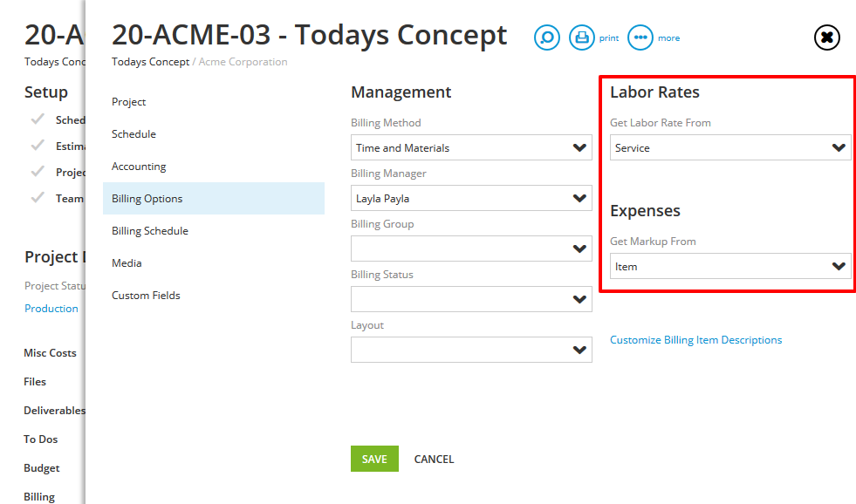Open the Layout dropdown
Image resolution: width=856 pixels, height=504 pixels.
471,350
